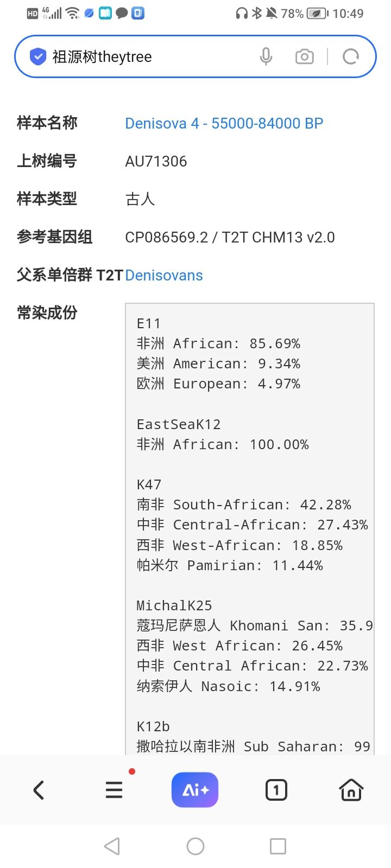The image size is (391, 868).
Task: Tap the microphone voice search icon
Action: click(x=266, y=56)
